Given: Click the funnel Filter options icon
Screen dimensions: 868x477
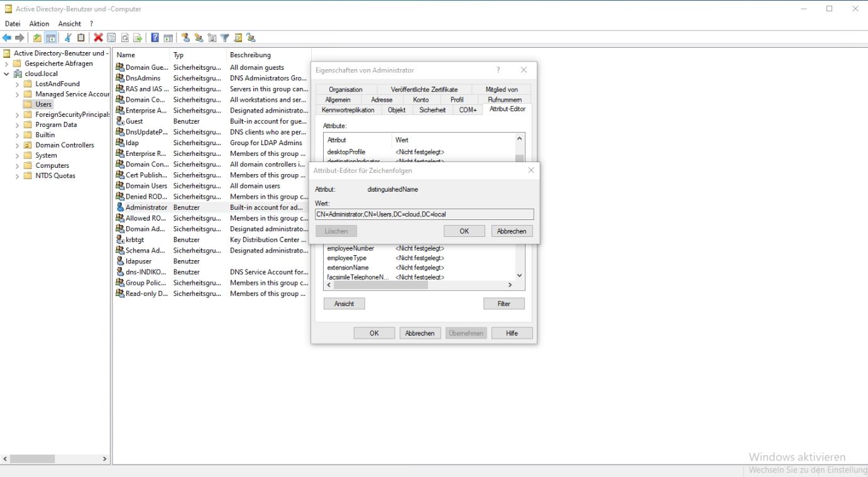Looking at the screenshot, I should click(224, 38).
